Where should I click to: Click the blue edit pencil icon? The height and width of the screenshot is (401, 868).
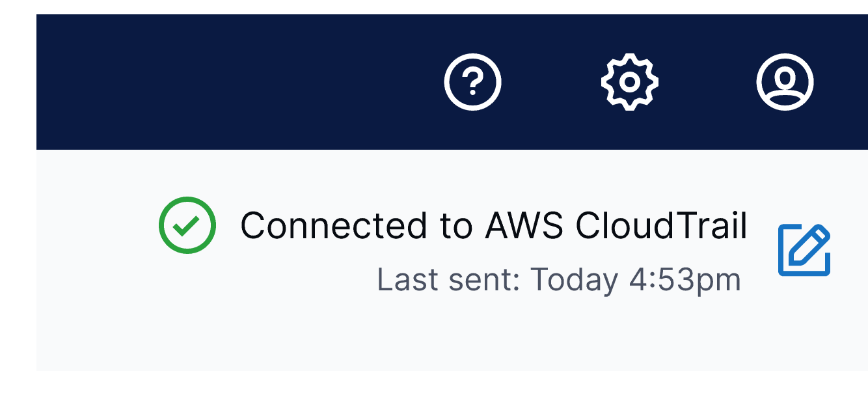point(805,250)
